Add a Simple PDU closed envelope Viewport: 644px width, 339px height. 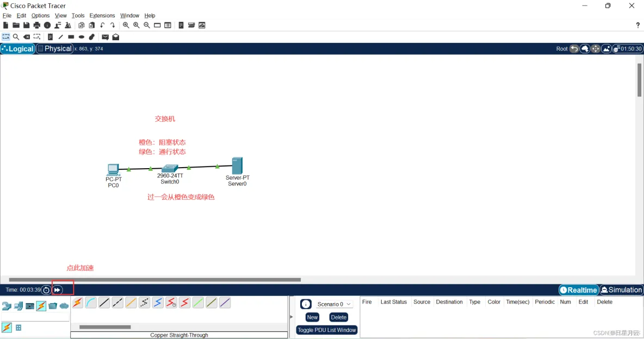[105, 37]
